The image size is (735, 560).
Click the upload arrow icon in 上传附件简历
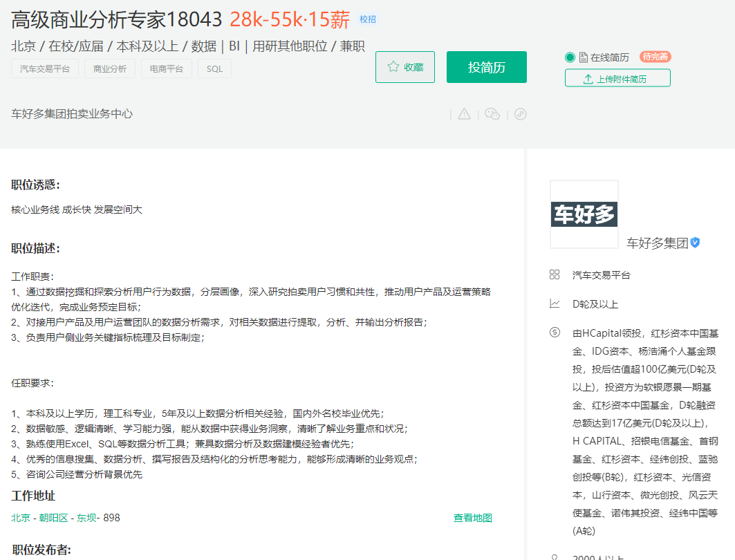[x=588, y=79]
